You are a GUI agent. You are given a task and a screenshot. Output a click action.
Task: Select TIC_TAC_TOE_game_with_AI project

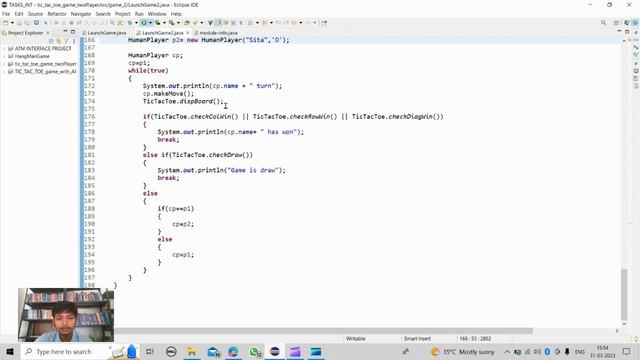45,71
